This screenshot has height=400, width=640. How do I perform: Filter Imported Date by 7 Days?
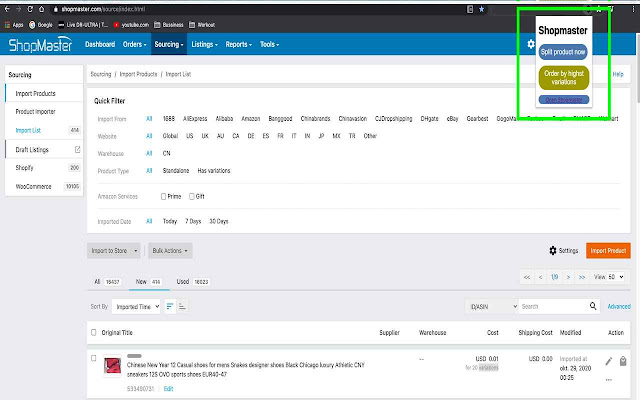[x=193, y=221]
